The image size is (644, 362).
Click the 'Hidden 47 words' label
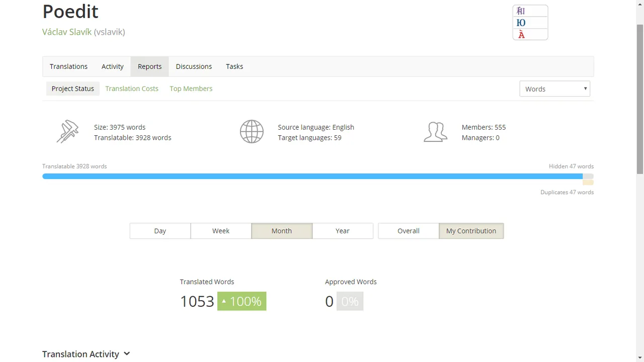click(571, 166)
